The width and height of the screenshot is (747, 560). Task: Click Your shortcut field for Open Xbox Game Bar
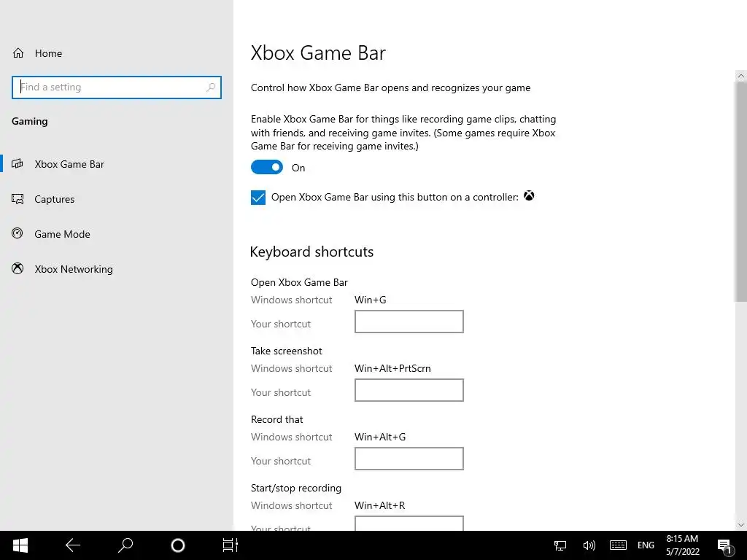coord(409,322)
